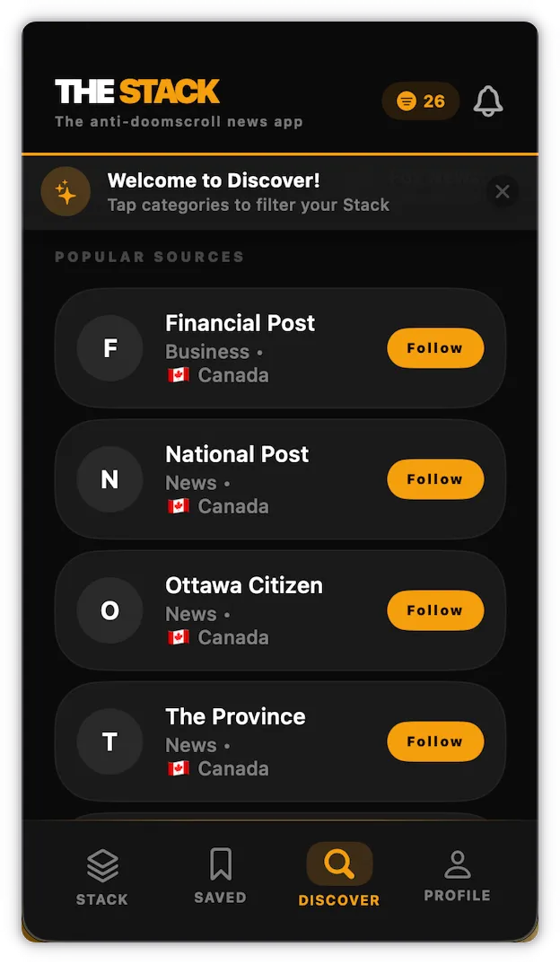560x964 pixels.
Task: Open the Financial Post source title
Action: pyautogui.click(x=240, y=323)
